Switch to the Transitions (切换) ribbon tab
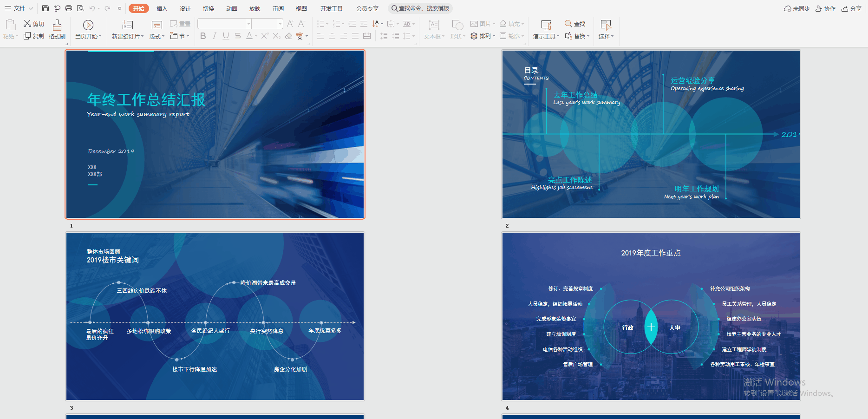The height and width of the screenshot is (419, 868). coord(209,8)
